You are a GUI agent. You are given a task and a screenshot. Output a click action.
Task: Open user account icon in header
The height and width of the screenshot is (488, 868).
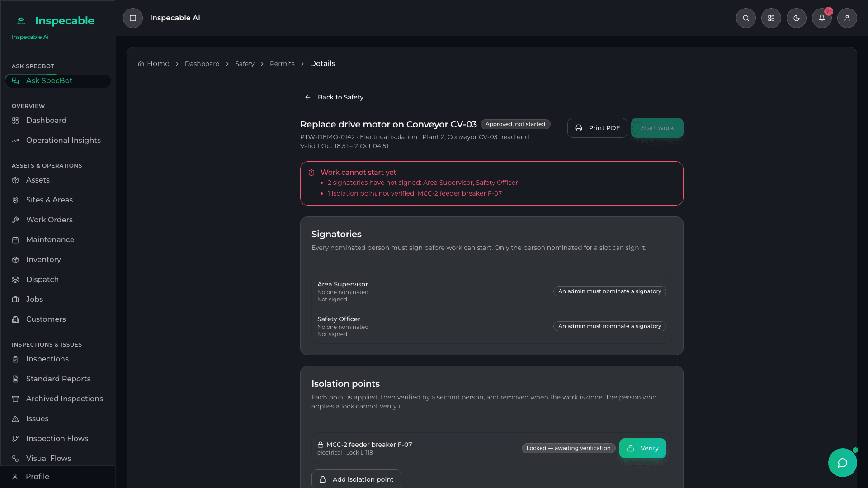pos(847,18)
